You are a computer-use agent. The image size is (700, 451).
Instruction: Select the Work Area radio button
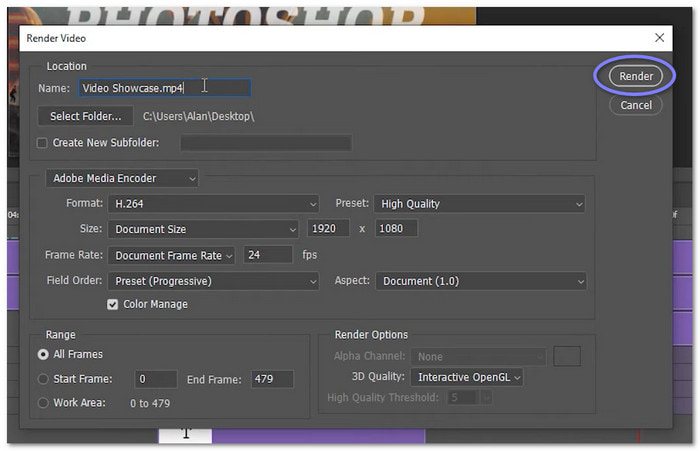coord(43,403)
